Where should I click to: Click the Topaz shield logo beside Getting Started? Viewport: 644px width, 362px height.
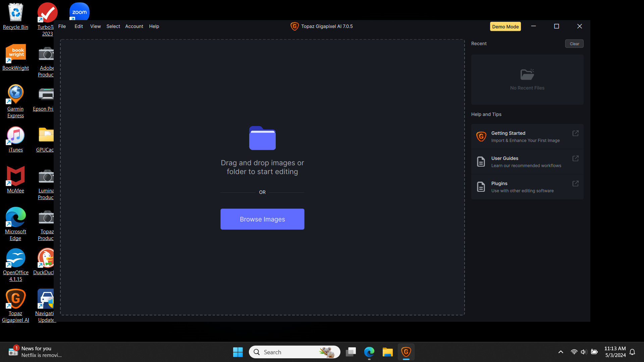(x=481, y=136)
